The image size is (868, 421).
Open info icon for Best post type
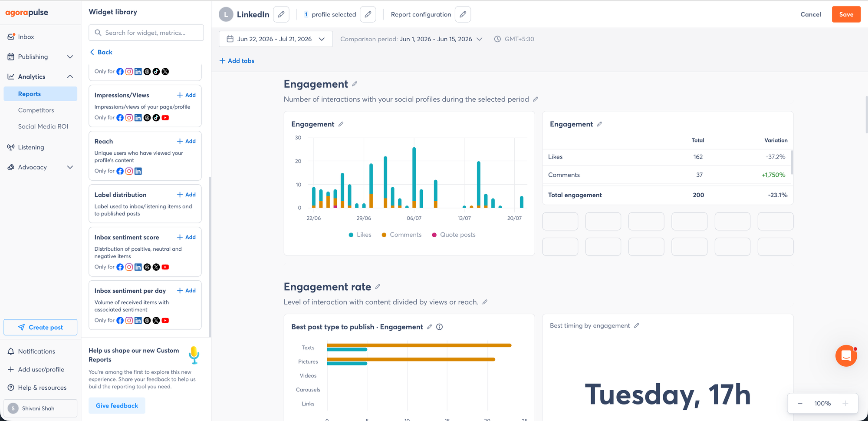coord(439,327)
